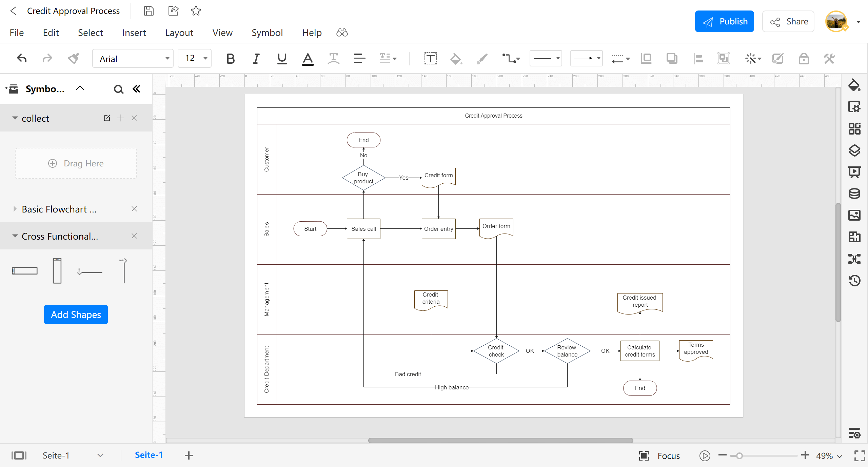Screen dimensions: 868x467
Task: Click the Layout menu item
Action: point(179,32)
